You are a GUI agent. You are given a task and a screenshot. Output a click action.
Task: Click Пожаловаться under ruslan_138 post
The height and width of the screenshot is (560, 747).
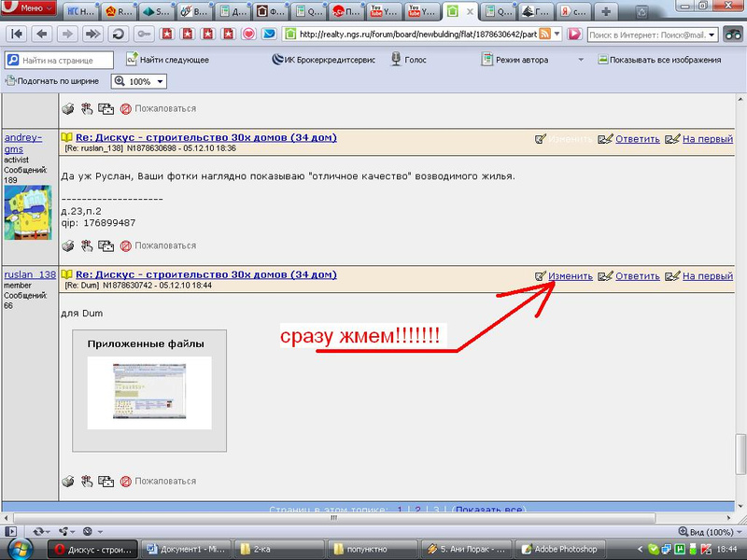[165, 482]
